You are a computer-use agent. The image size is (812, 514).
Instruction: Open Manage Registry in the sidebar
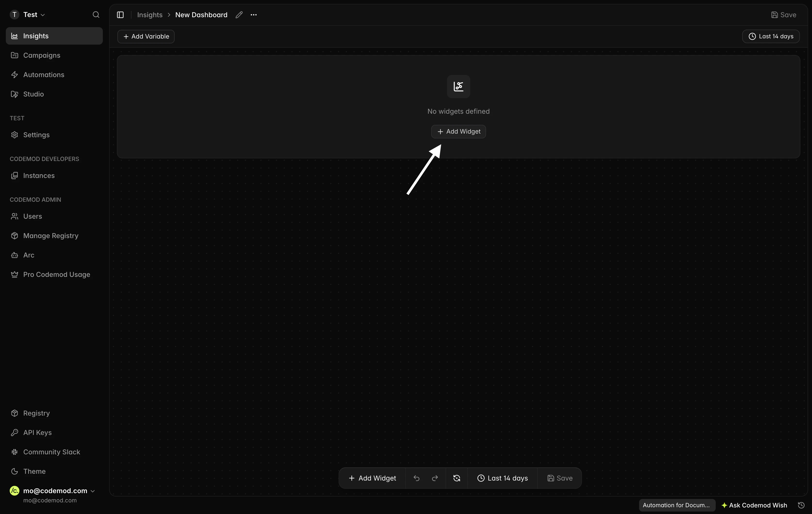pyautogui.click(x=54, y=236)
